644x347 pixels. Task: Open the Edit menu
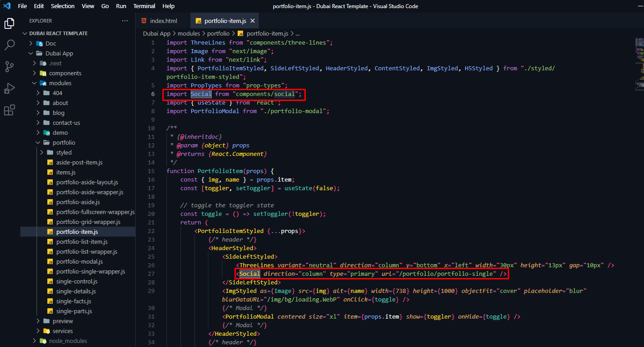point(39,6)
